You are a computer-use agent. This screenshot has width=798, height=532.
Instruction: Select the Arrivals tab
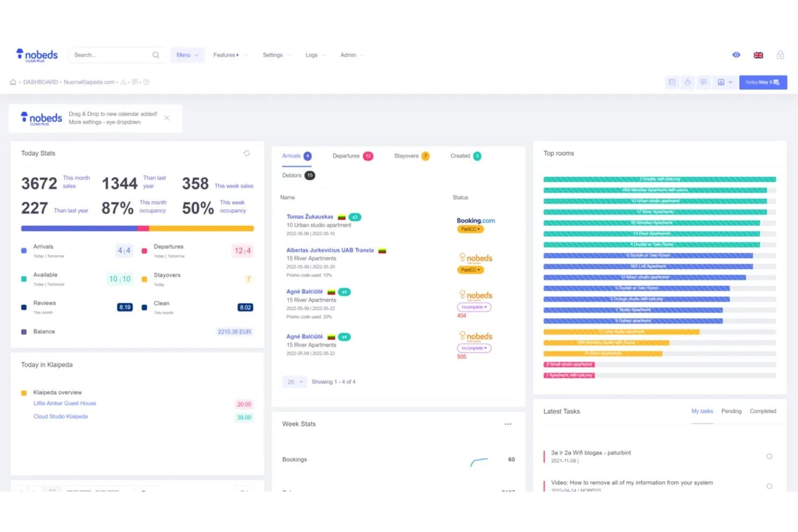[x=297, y=156]
